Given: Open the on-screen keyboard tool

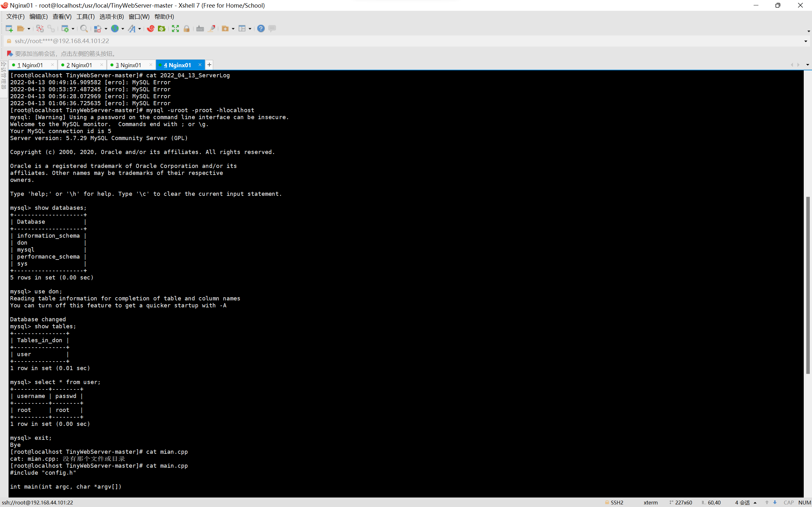Looking at the screenshot, I should pyautogui.click(x=200, y=29).
